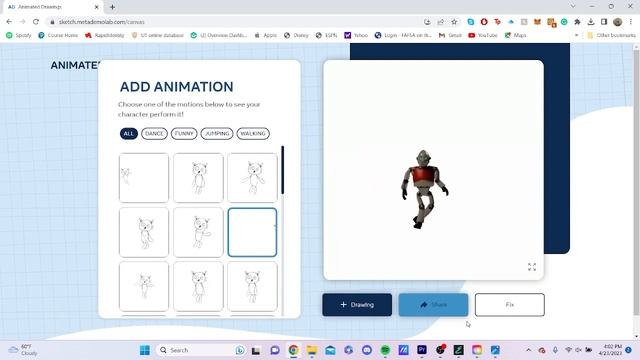
Task: Click the selected blue-outlined animation thumbnail
Action: pos(252,232)
